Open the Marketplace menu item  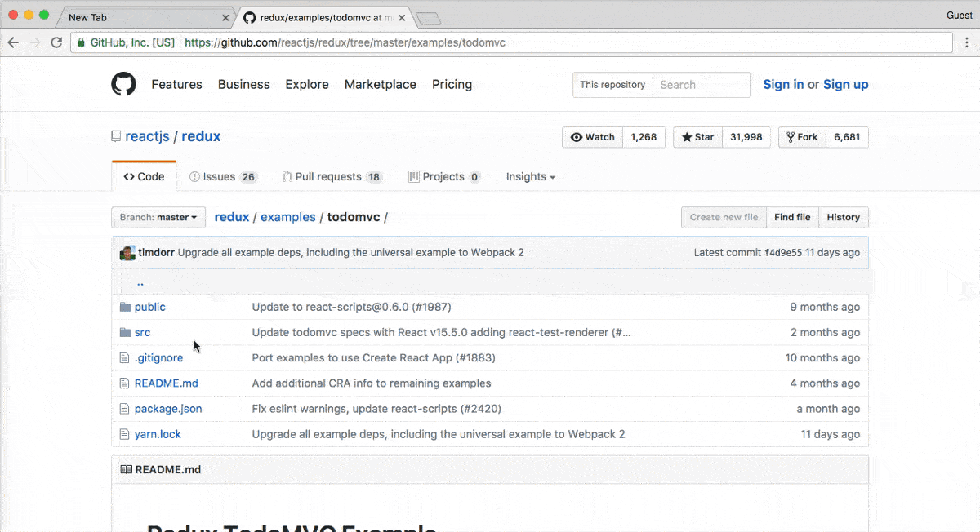tap(380, 84)
